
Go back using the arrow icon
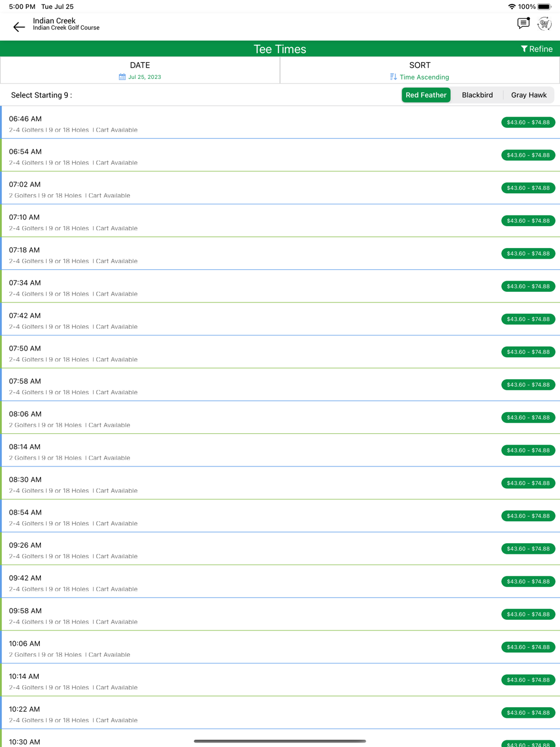point(19,26)
